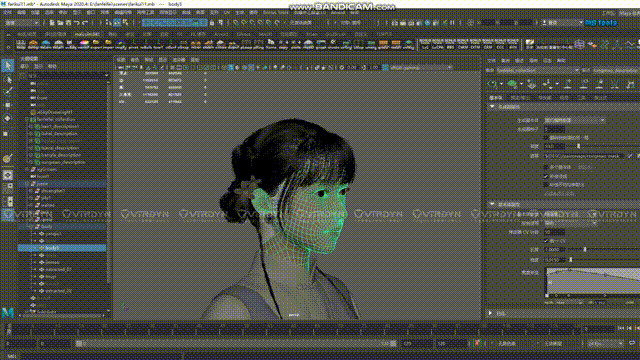
Task: Toggle checkbox below CV count field
Action: coord(546,241)
